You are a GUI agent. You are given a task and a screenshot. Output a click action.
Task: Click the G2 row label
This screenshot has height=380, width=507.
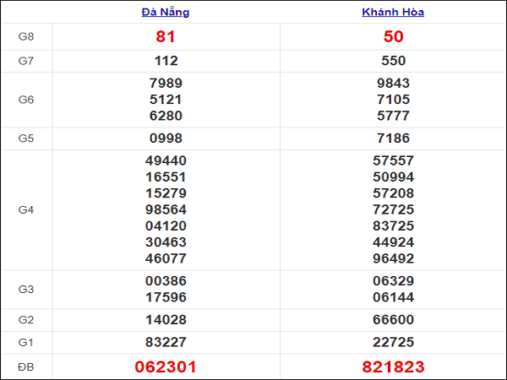(26, 320)
